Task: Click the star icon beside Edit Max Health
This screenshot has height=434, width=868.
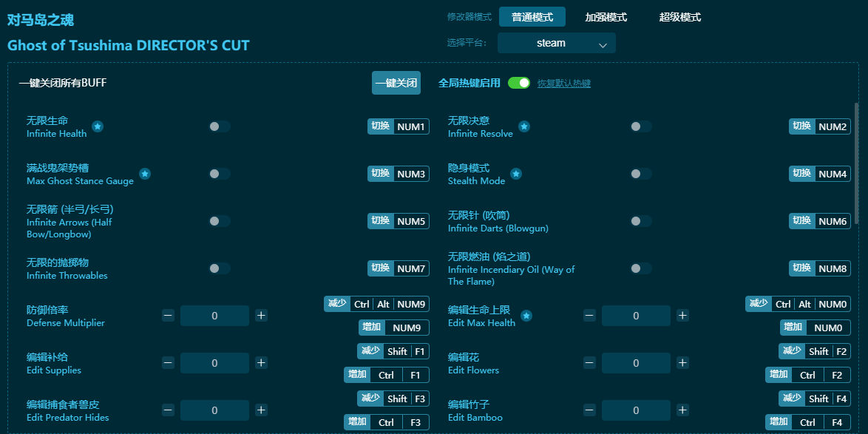Action: click(x=526, y=316)
